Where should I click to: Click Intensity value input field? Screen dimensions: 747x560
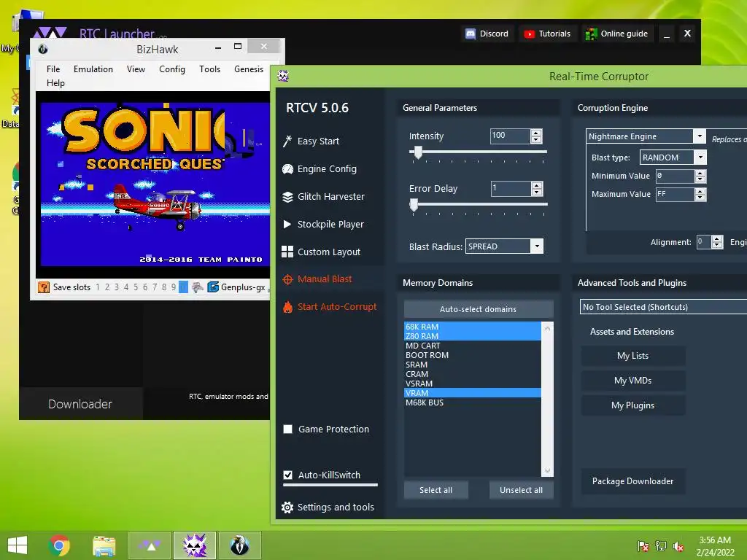pyautogui.click(x=510, y=136)
